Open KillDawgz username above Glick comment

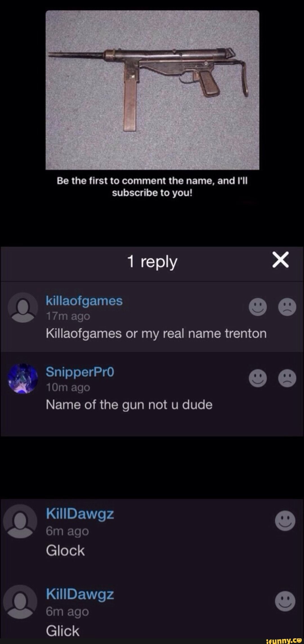pyautogui.click(x=80, y=594)
